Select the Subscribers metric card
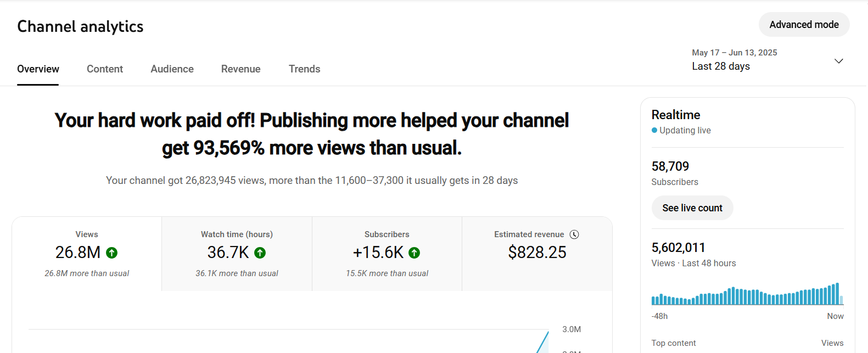Viewport: 868px width, 353px height. coord(387,254)
